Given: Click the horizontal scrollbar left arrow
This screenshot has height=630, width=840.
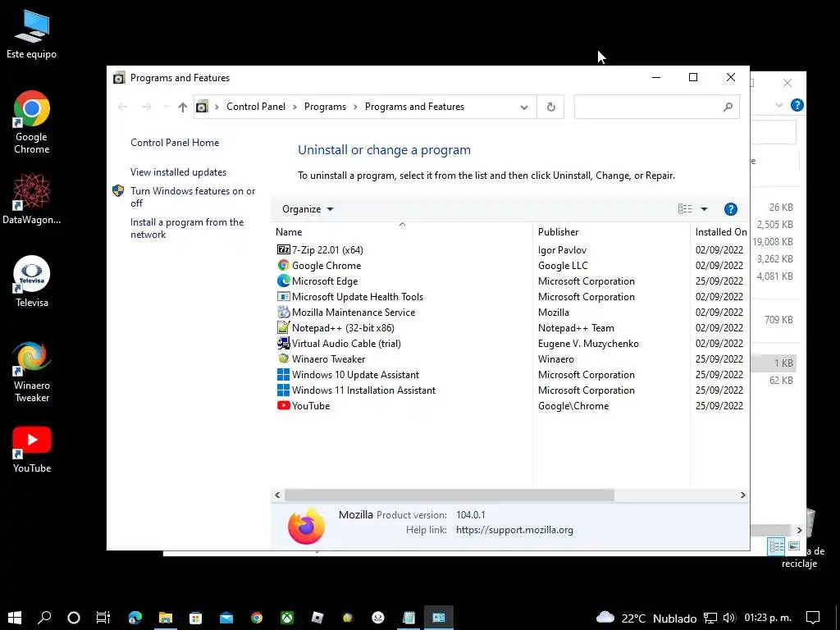Looking at the screenshot, I should click(x=277, y=495).
